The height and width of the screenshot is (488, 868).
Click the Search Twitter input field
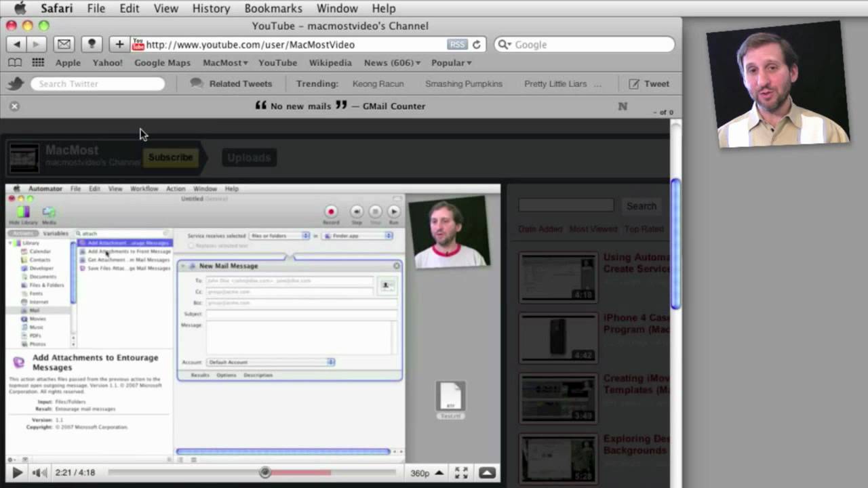(x=98, y=83)
